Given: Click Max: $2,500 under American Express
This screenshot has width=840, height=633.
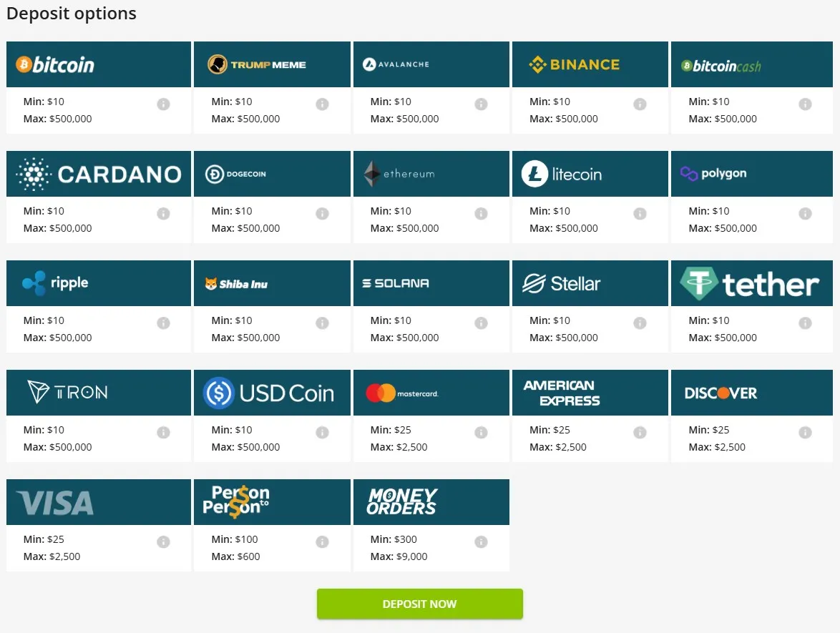Looking at the screenshot, I should point(558,447).
